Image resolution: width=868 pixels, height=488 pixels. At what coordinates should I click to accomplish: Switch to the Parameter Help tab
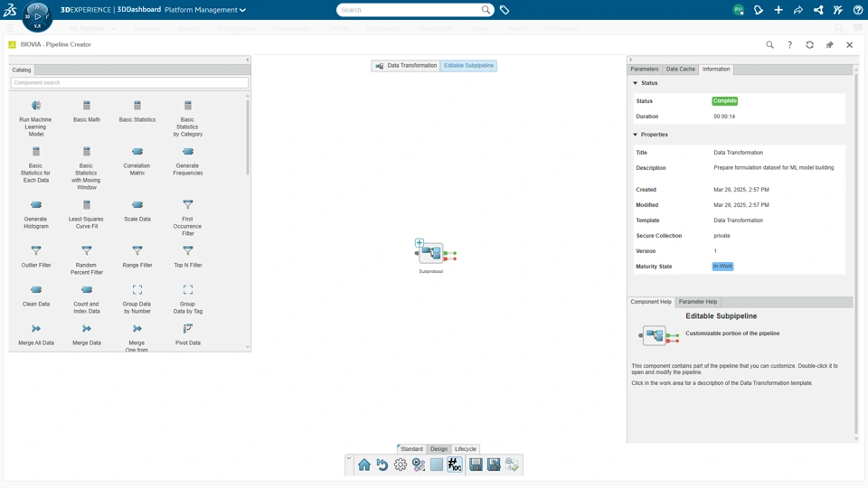[698, 302]
